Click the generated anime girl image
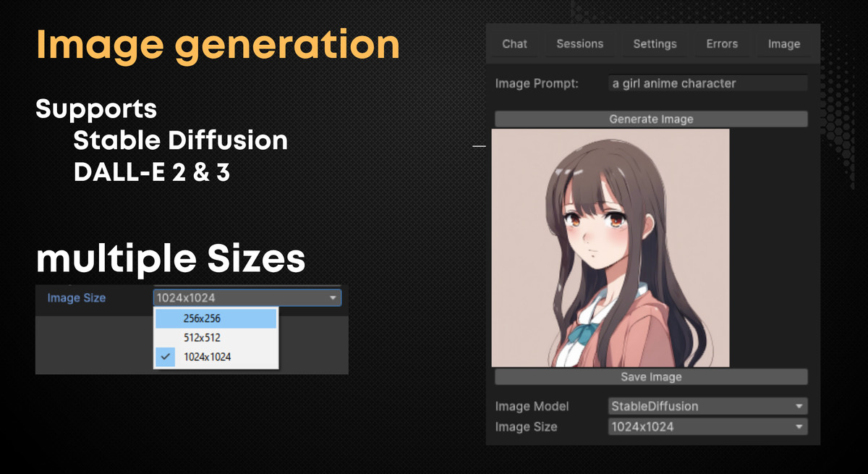Viewport: 868px width, 474px height. 610,248
